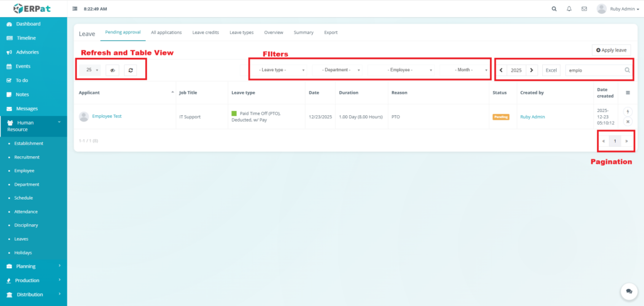644x306 pixels.
Task: Open the Leave type filter dropdown
Action: click(x=281, y=71)
